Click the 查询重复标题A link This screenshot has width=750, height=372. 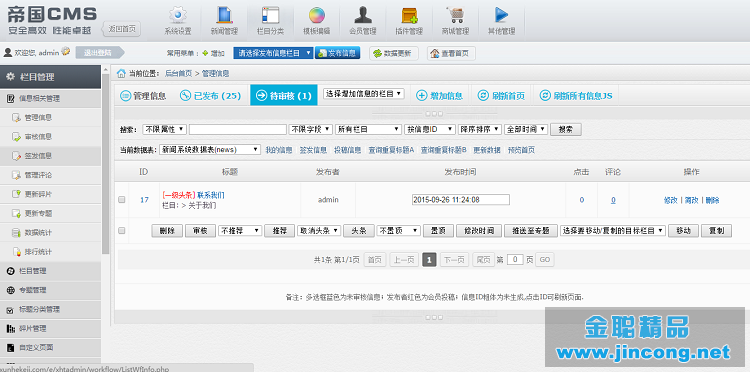point(391,150)
